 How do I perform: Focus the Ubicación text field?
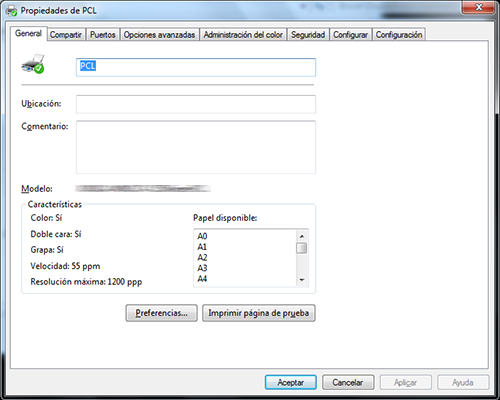point(196,104)
